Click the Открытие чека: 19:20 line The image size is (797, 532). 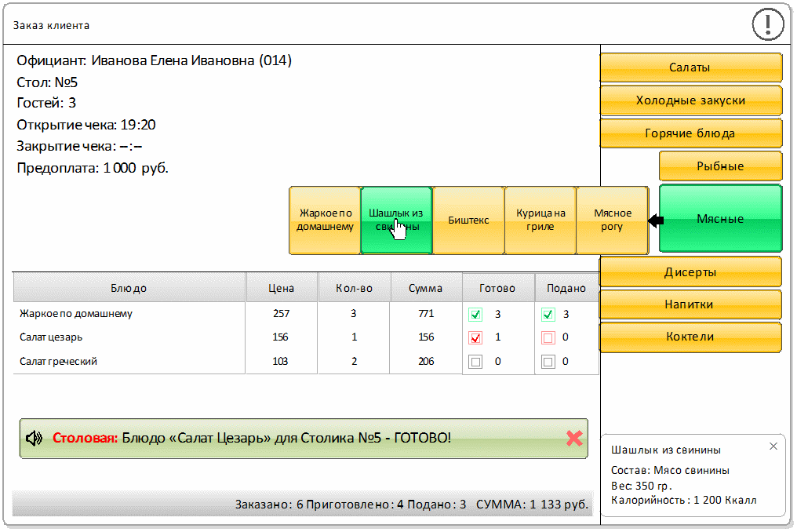86,125
